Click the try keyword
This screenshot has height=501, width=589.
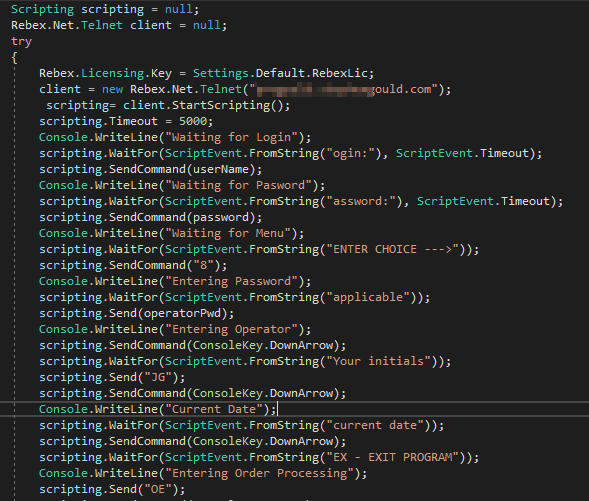[x=21, y=41]
